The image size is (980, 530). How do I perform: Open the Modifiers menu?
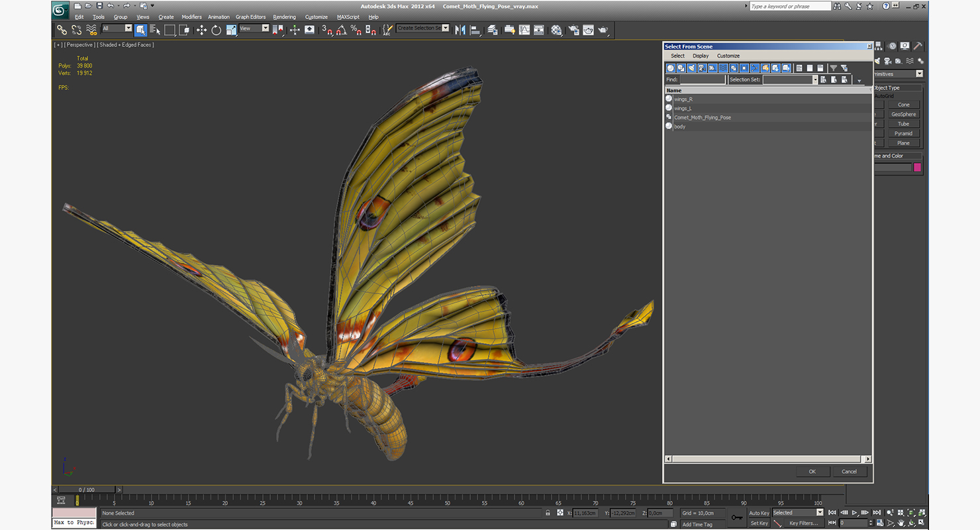pos(191,17)
